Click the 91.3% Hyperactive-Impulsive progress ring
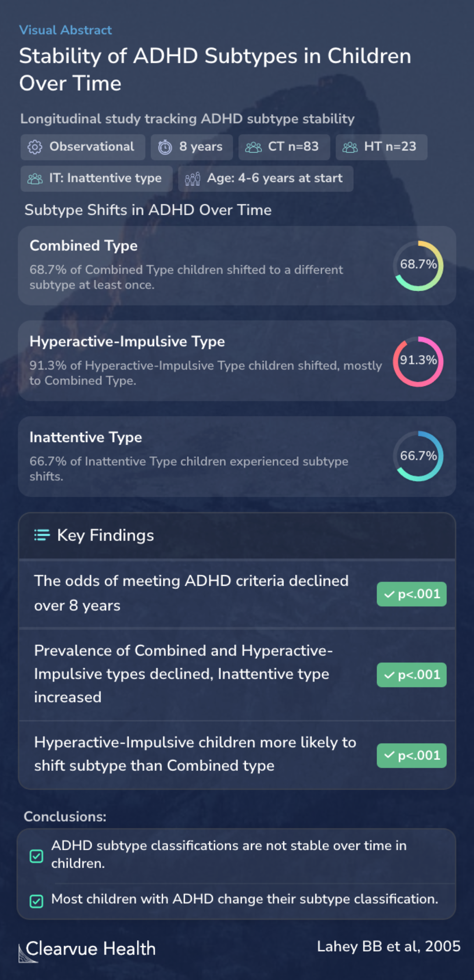This screenshot has height=980, width=474. pyautogui.click(x=418, y=361)
